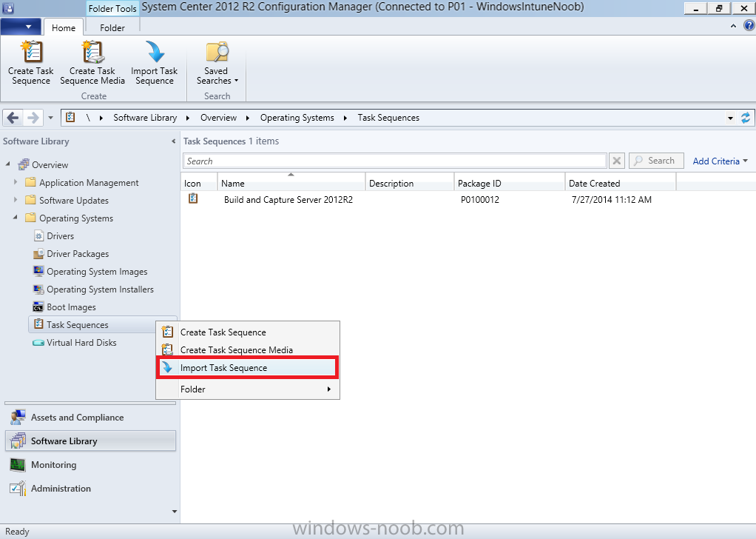Open the blue application menu button

[x=21, y=27]
